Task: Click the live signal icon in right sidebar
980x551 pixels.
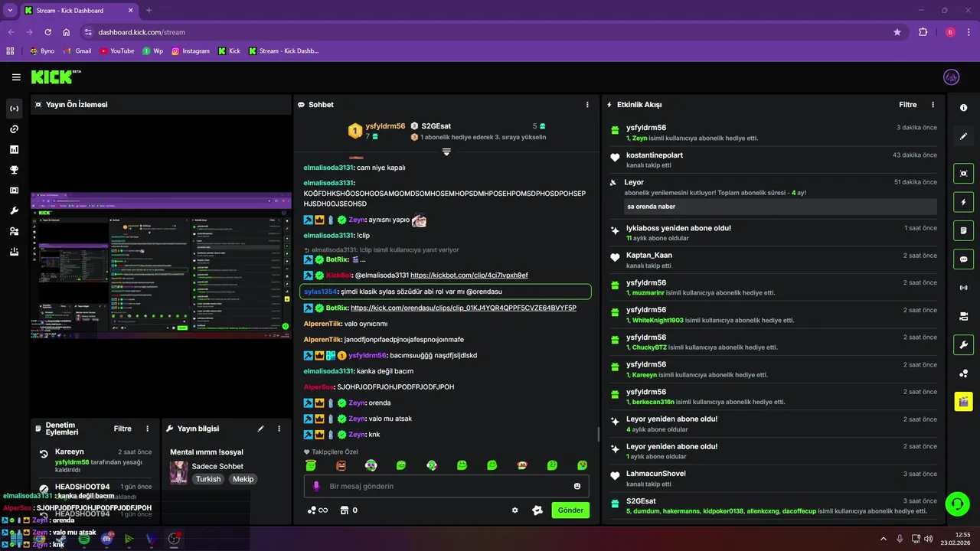Action: tap(964, 288)
